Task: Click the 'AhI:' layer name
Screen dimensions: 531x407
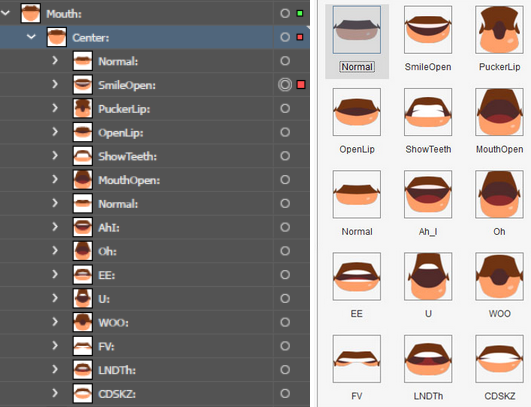Action: tap(109, 228)
